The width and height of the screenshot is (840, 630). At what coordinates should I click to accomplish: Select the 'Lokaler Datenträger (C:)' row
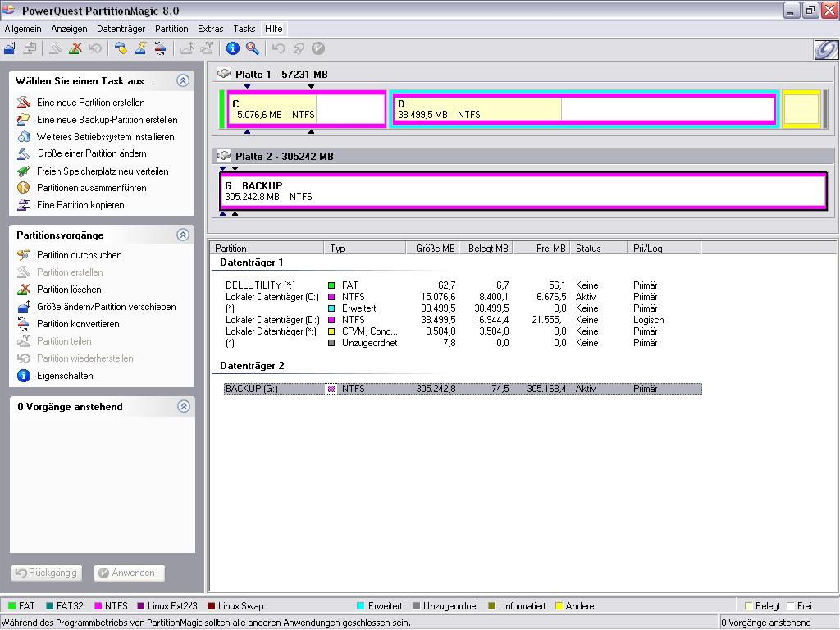pyautogui.click(x=463, y=297)
